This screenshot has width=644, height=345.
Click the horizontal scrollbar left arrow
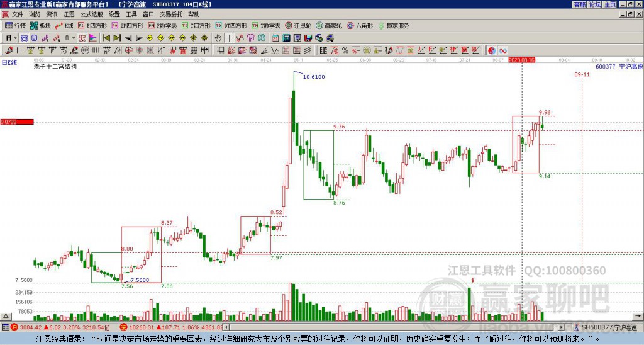pos(226,327)
